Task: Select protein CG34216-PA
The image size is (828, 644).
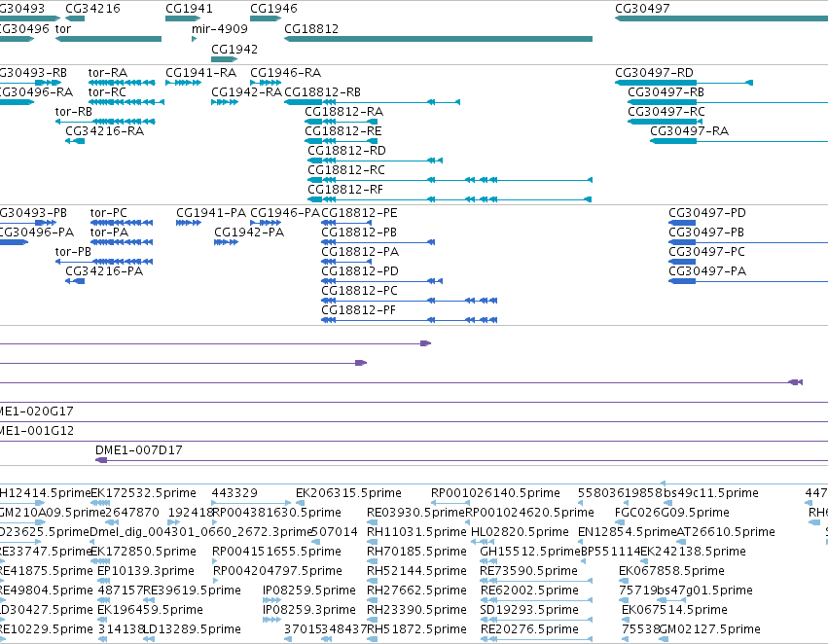Action: coord(75,281)
